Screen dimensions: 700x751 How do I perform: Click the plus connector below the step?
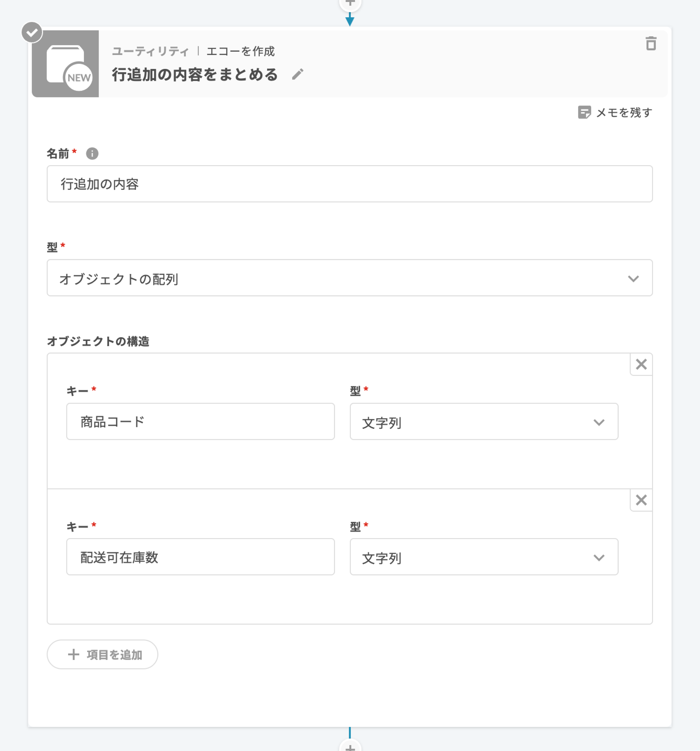(350, 746)
